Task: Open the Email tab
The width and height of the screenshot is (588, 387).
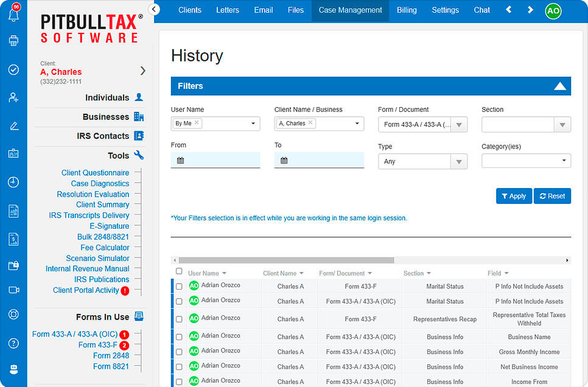Action: tap(263, 10)
